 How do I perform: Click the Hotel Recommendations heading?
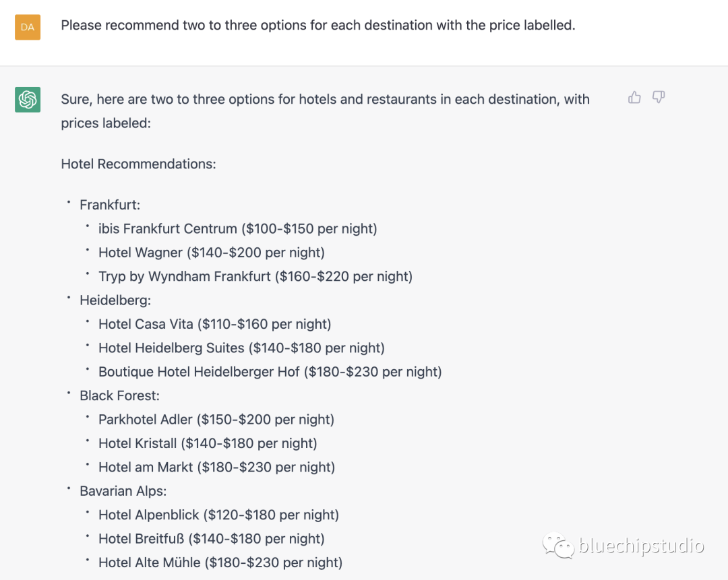coord(138,164)
